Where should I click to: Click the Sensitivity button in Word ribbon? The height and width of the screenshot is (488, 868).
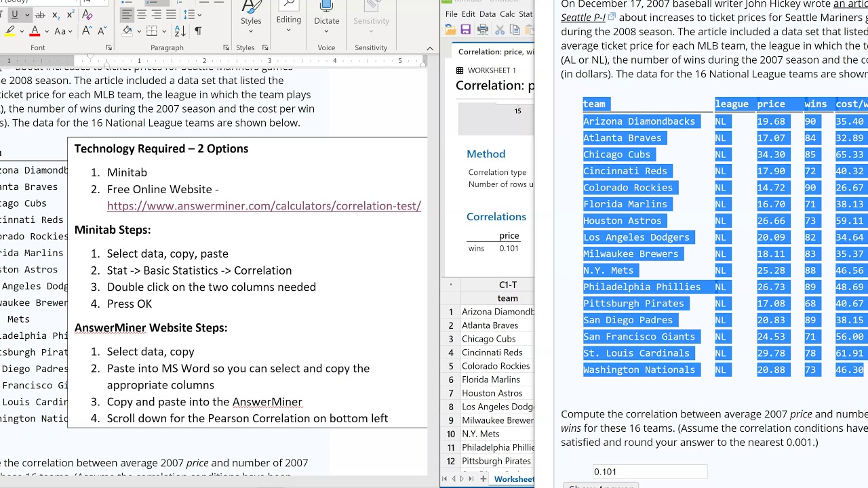(x=371, y=16)
